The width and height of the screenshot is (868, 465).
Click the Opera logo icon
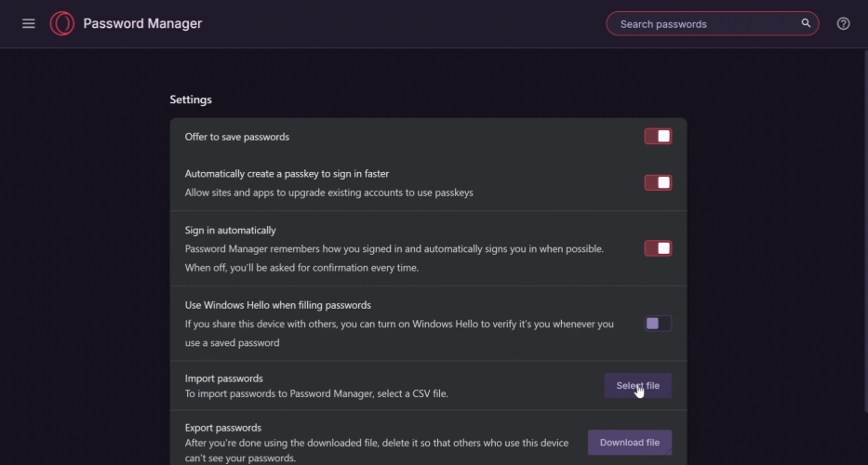[x=62, y=23]
